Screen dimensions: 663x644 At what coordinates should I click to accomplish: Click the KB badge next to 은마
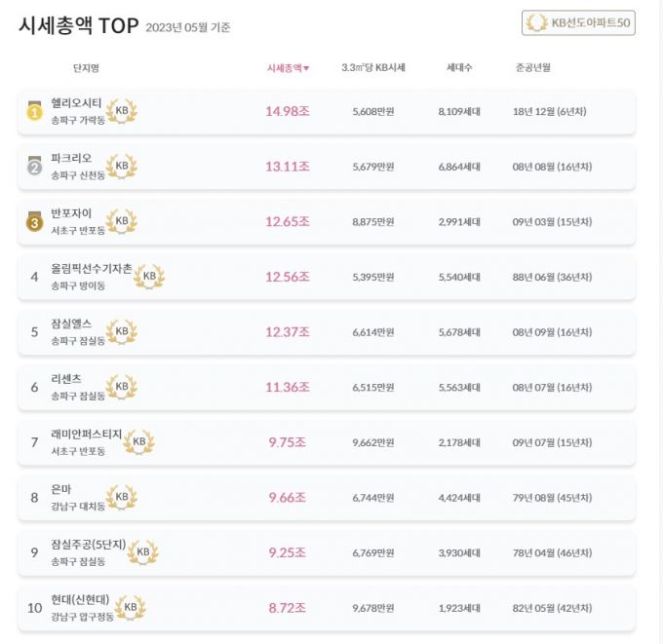click(122, 497)
